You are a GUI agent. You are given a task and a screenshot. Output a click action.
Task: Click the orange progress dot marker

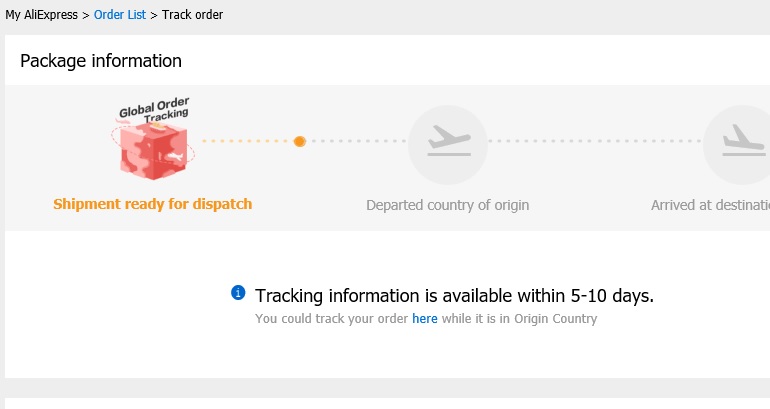(x=300, y=141)
